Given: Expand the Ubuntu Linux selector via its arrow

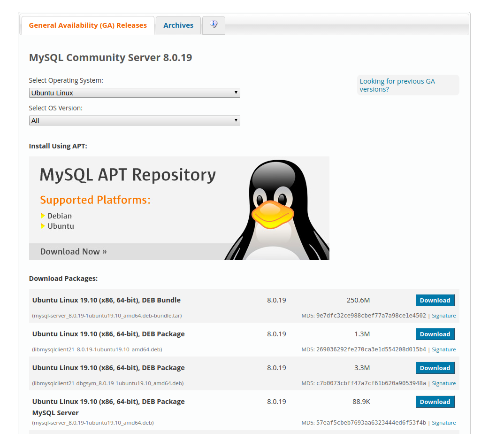Looking at the screenshot, I should click(236, 93).
